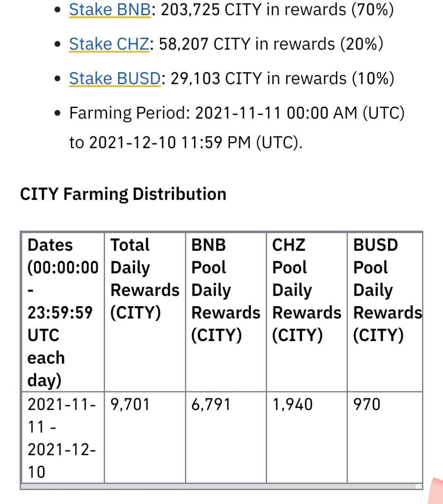Open the Stake CHZ link

coord(109,44)
